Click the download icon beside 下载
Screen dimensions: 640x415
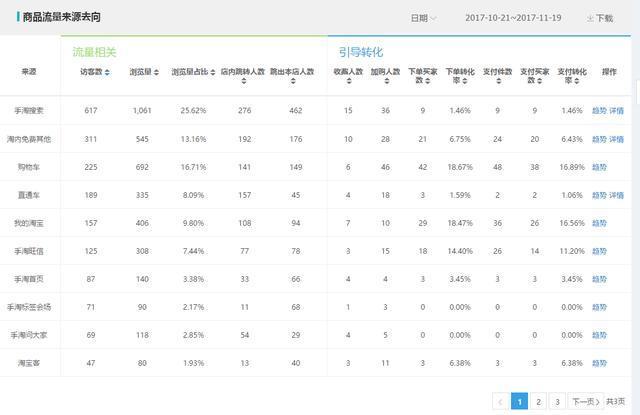[x=590, y=18]
